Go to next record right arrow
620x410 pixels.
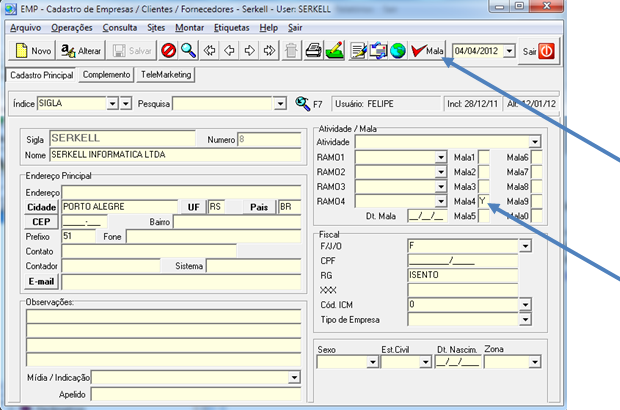point(250,51)
